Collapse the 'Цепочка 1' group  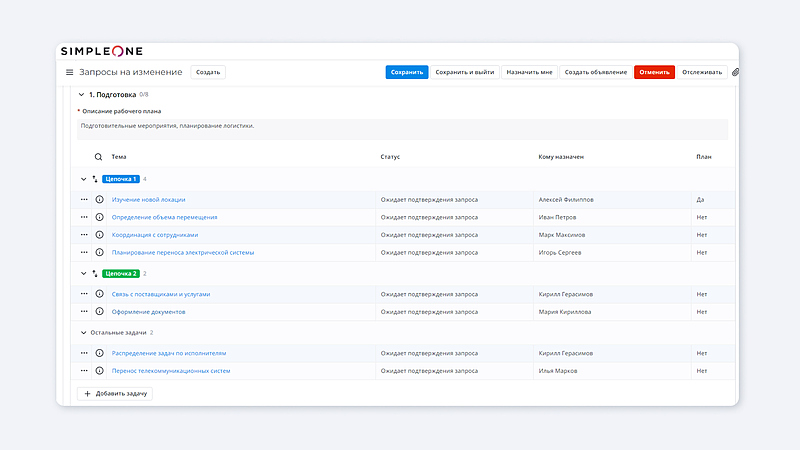(83, 179)
